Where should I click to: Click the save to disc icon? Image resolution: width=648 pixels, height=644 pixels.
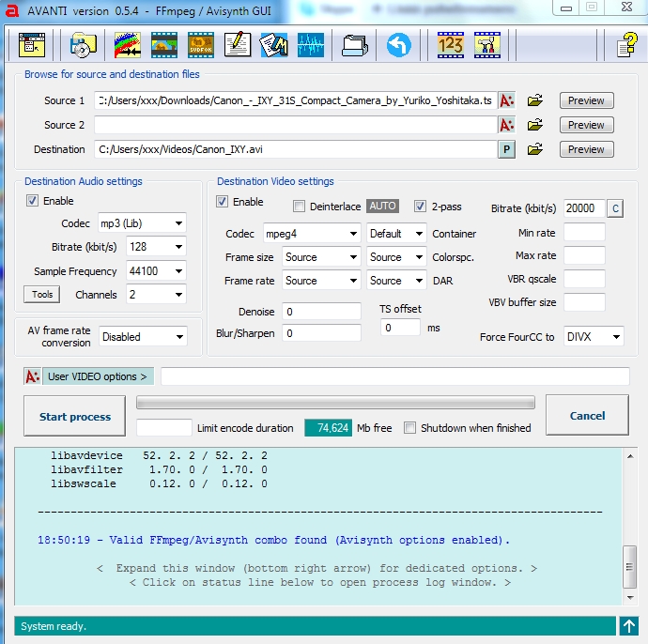coord(83,45)
